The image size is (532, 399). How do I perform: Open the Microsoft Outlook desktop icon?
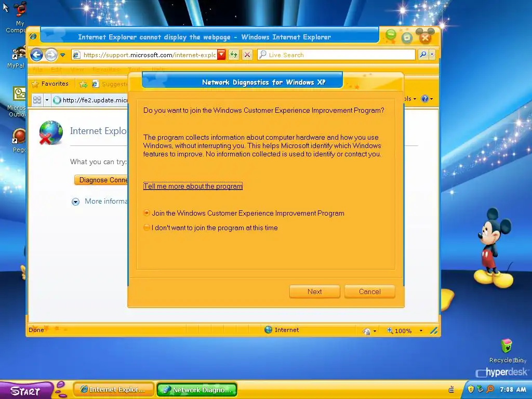click(18, 101)
